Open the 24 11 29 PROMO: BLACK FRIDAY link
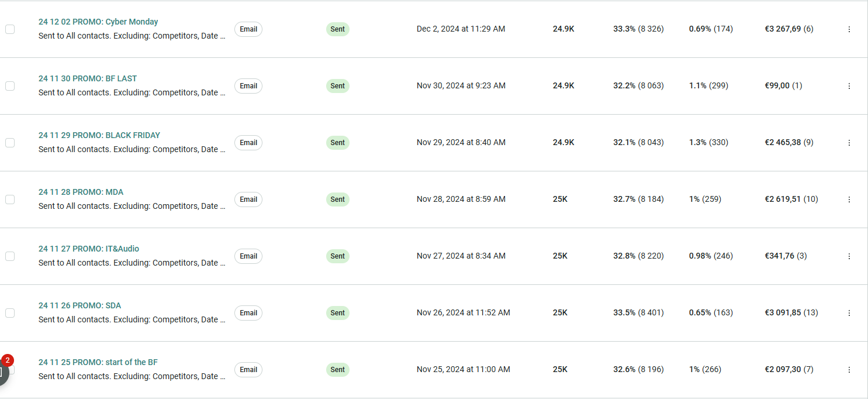Image resolution: width=868 pixels, height=399 pixels. coord(99,135)
